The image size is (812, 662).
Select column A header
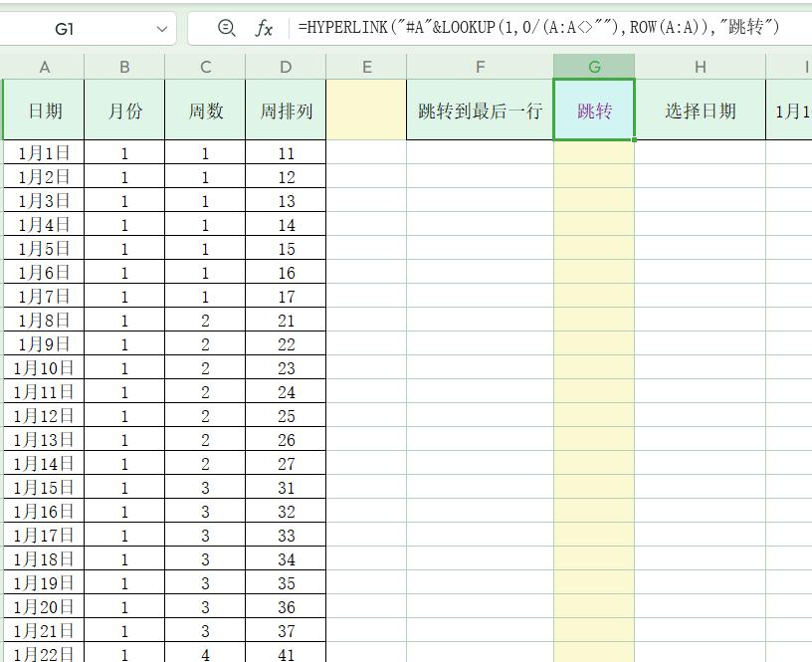click(x=45, y=67)
